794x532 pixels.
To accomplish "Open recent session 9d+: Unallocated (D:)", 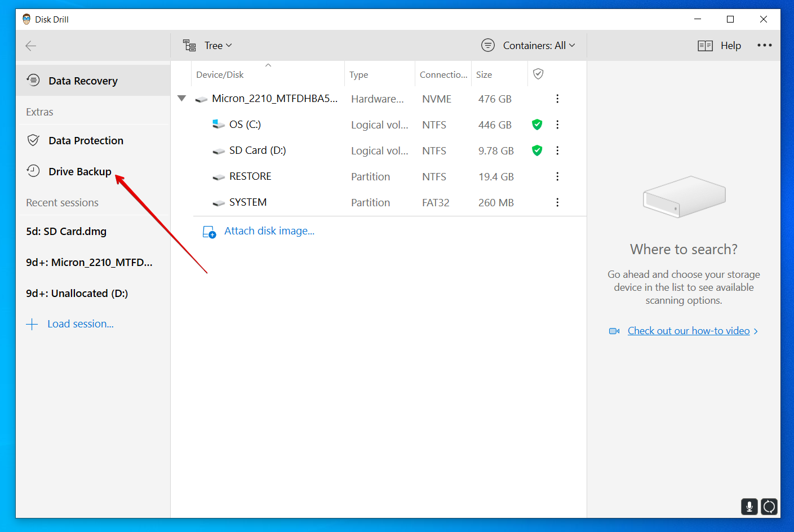I will (77, 294).
